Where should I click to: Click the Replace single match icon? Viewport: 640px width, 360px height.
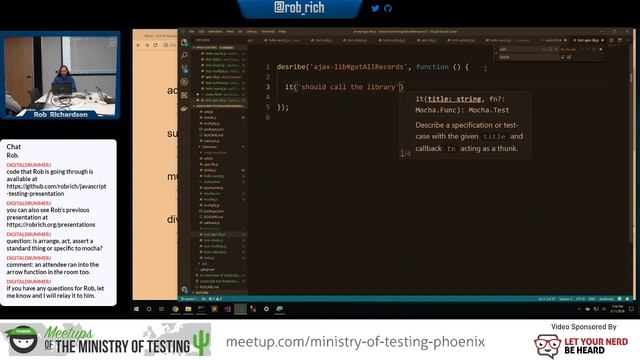562,57
